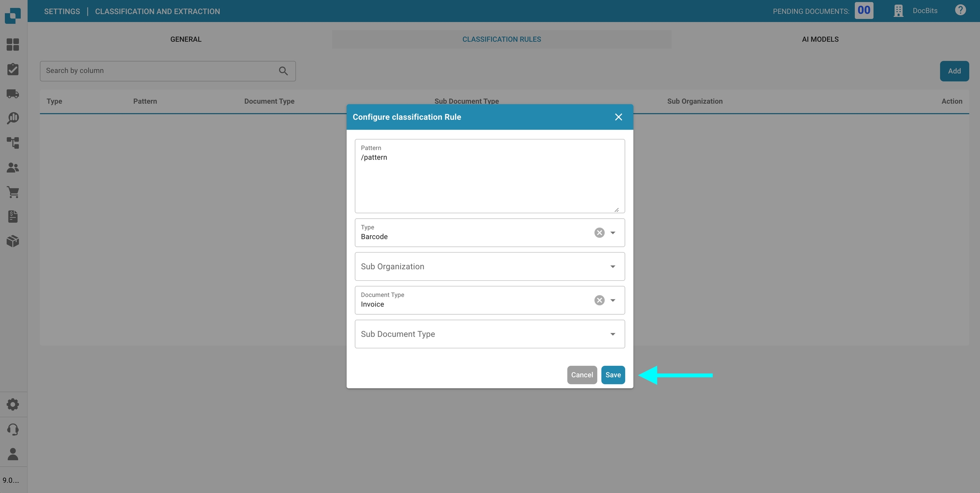Open the Sub Organization dropdown
Screen dimensions: 980x493
coord(490,267)
